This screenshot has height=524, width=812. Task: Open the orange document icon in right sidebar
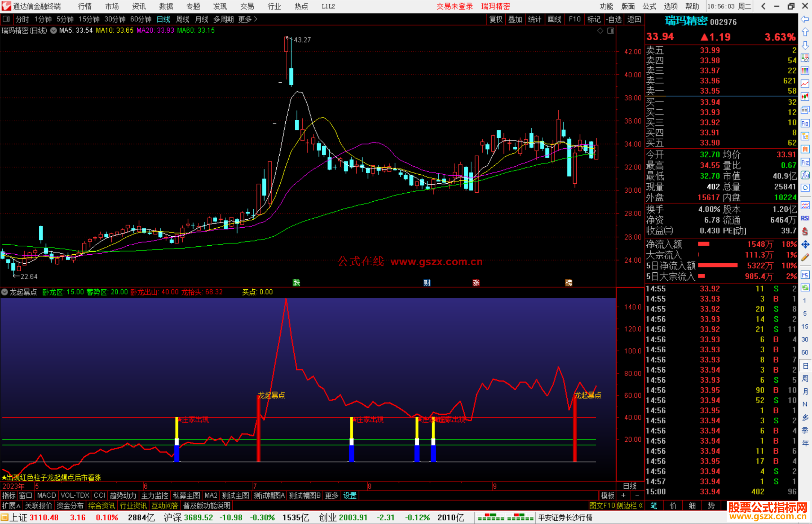805,149
